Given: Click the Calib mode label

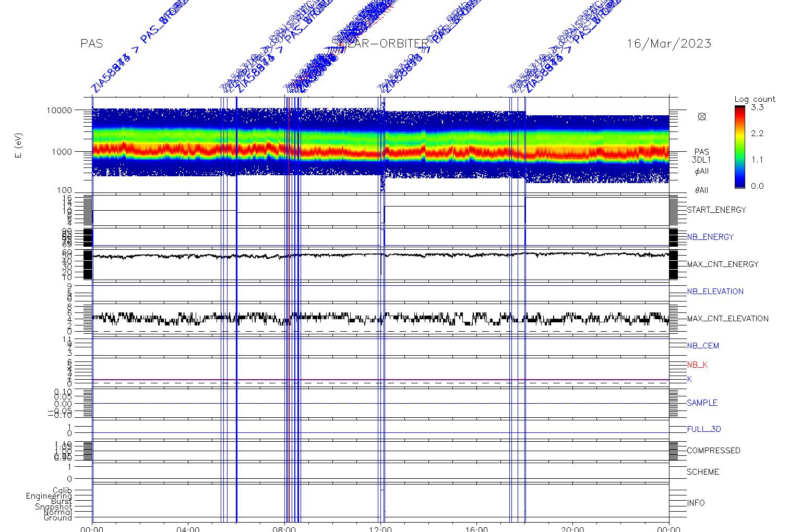Looking at the screenshot, I should click(x=62, y=490).
